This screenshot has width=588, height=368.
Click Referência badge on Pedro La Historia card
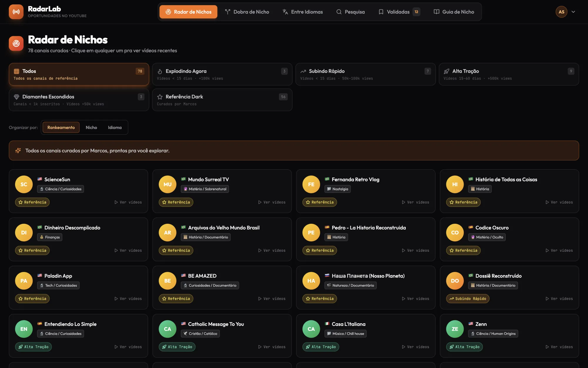320,251
